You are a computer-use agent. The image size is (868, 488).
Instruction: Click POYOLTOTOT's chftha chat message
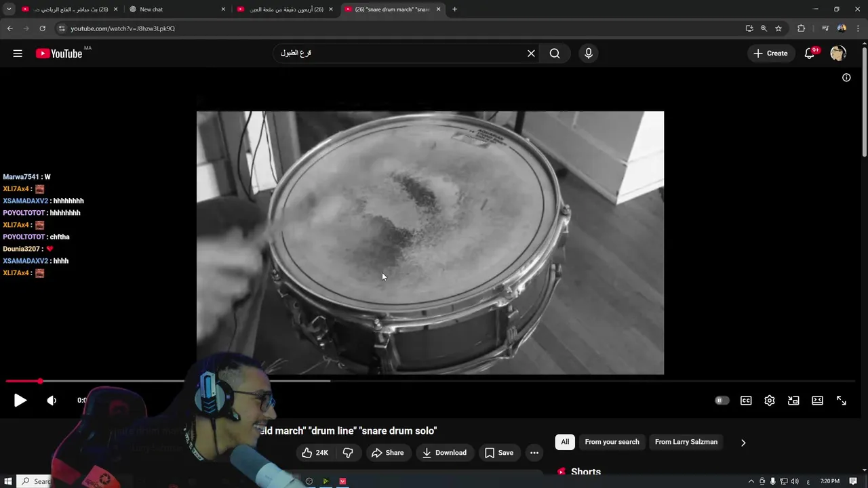pyautogui.click(x=36, y=237)
